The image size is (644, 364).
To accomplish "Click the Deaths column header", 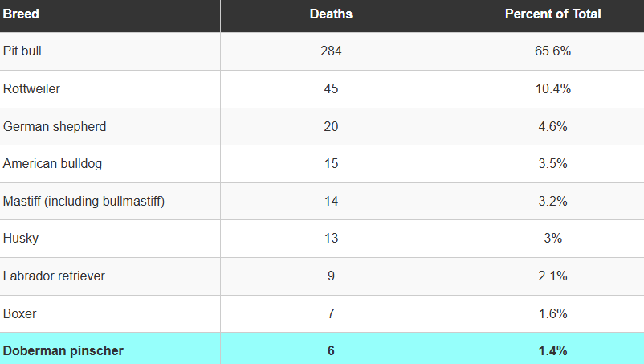I will click(x=331, y=14).
